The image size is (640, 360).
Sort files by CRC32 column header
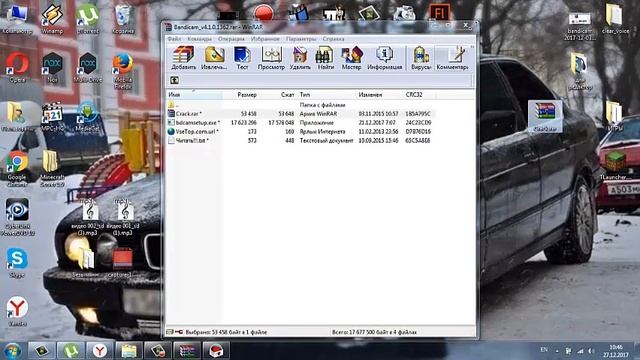(x=419, y=95)
